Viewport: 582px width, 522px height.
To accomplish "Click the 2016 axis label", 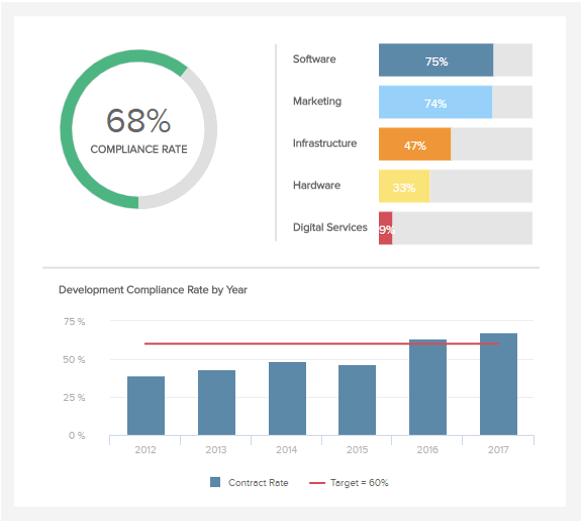I will (428, 450).
